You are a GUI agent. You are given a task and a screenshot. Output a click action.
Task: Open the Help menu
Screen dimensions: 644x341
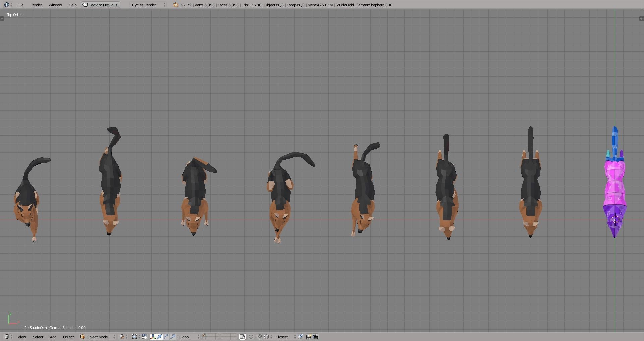(x=72, y=5)
